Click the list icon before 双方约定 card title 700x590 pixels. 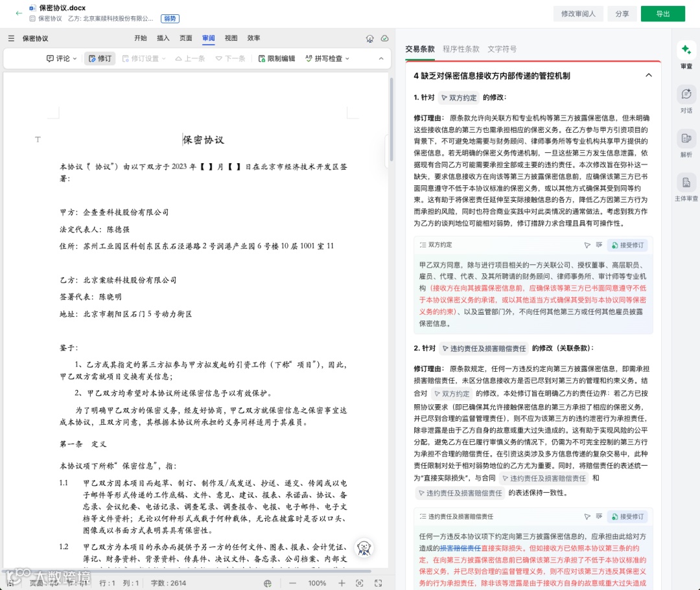click(x=423, y=245)
